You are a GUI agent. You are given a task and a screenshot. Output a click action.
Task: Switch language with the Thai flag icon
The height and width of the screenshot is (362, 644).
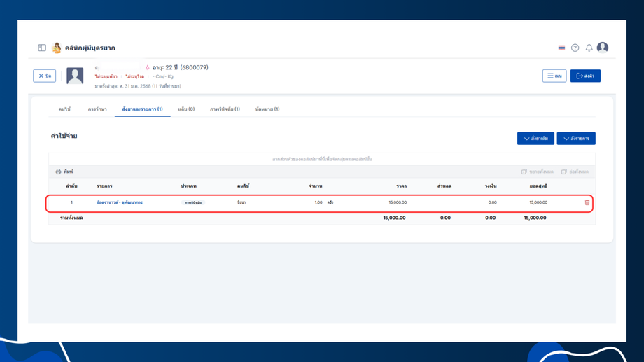click(x=561, y=48)
